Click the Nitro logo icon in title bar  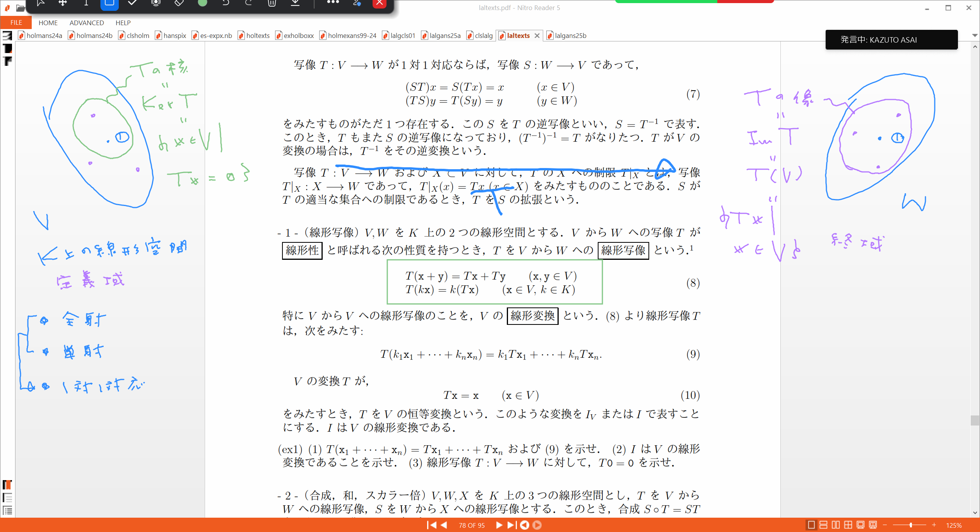coord(7,8)
